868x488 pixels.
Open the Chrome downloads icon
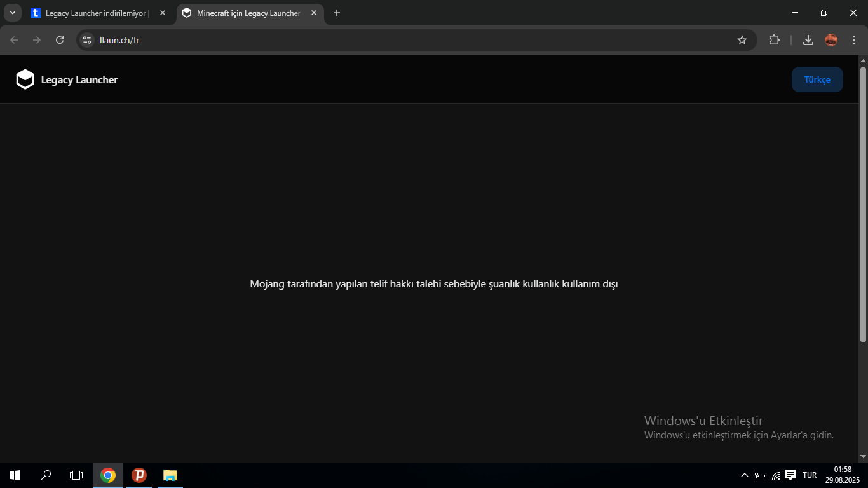click(x=808, y=40)
